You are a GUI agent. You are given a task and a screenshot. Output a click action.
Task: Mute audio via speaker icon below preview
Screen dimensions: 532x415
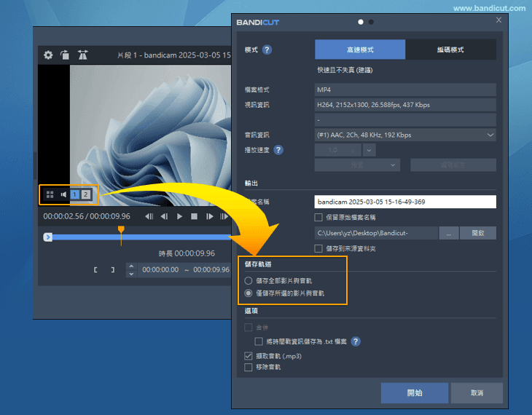tap(63, 194)
